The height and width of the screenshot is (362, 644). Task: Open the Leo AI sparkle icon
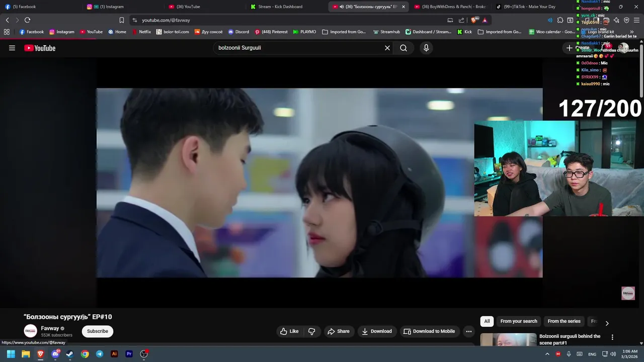[616, 20]
